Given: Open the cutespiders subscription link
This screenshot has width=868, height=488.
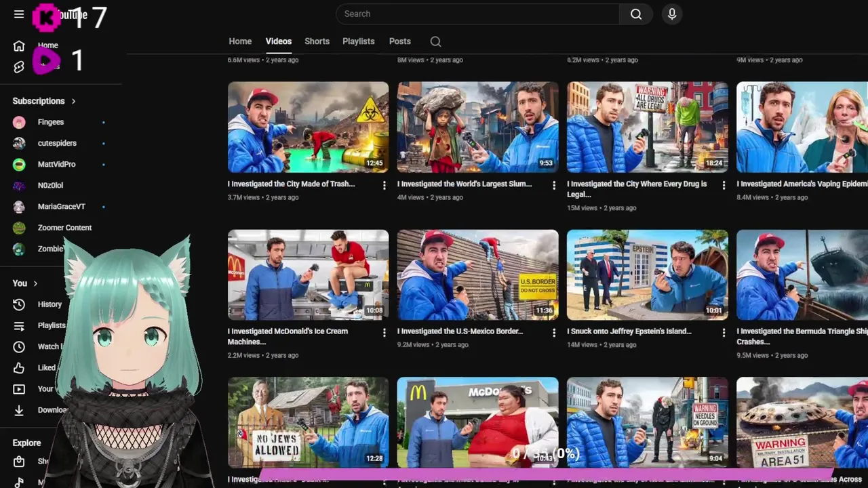Looking at the screenshot, I should click(57, 143).
